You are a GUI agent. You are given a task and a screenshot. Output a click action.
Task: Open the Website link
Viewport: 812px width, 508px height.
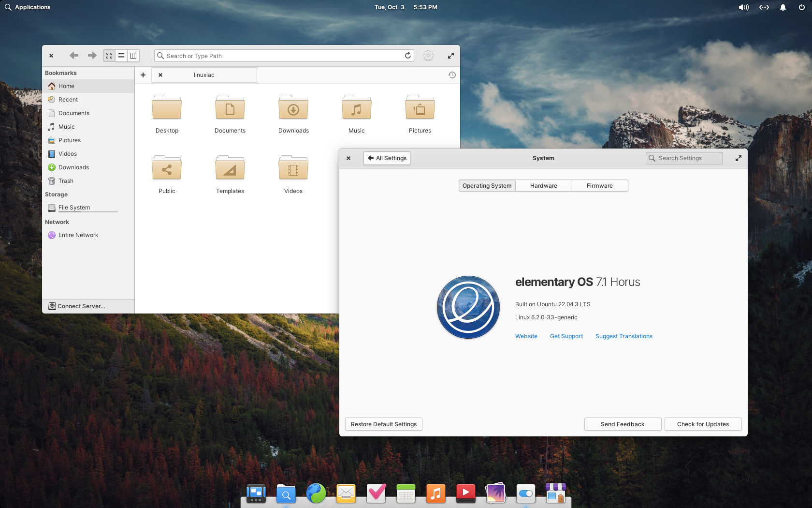(526, 336)
